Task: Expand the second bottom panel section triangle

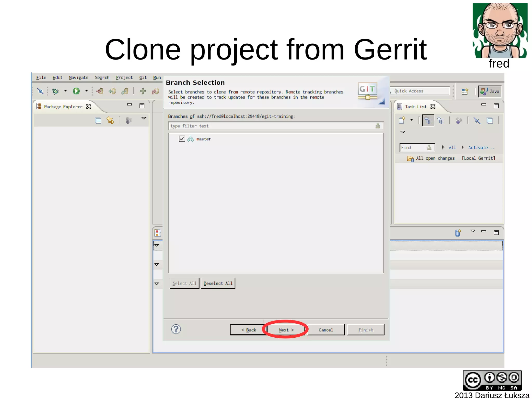Action: [x=156, y=264]
